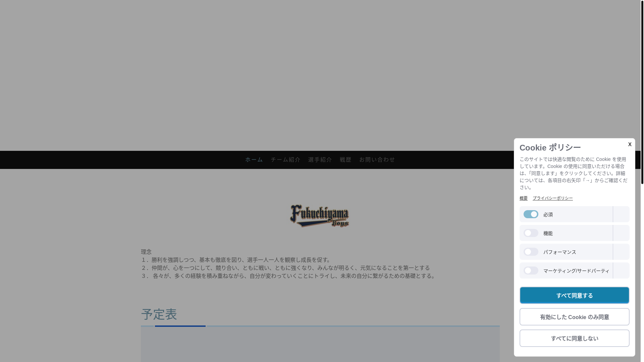644x362 pixels.
Task: Open the 選手紹介 menu item
Action: click(x=320, y=160)
